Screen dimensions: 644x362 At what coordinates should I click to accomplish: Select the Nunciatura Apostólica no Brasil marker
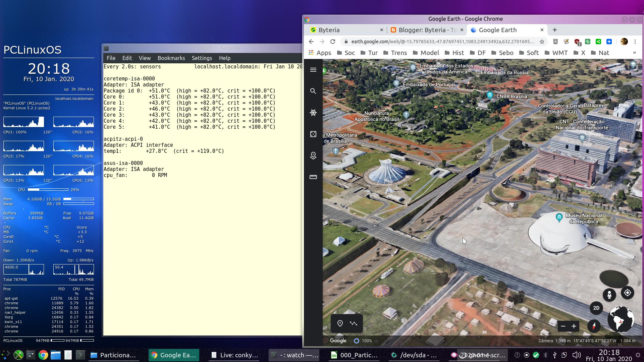[x=406, y=115]
